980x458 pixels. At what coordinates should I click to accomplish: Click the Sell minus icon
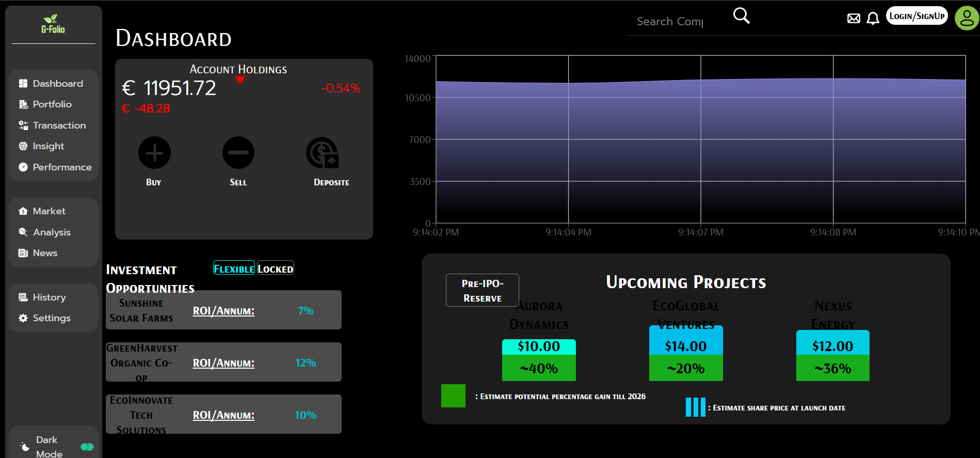238,153
